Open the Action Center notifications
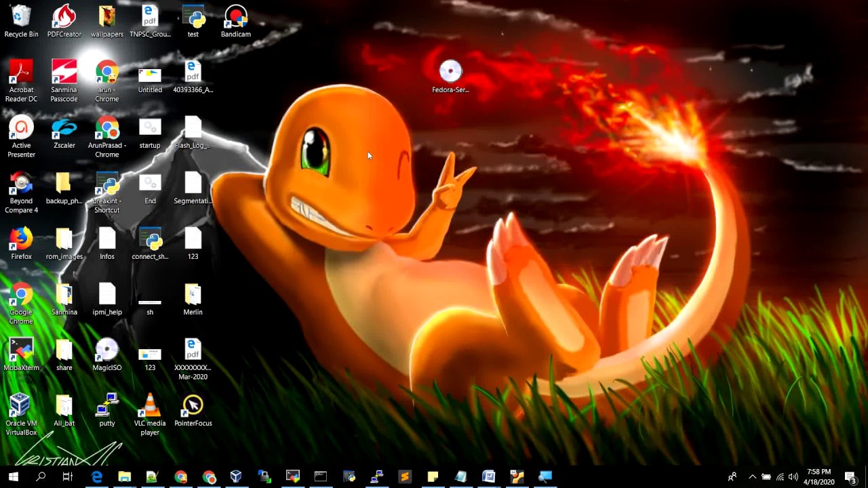Image resolution: width=868 pixels, height=488 pixels. click(851, 476)
